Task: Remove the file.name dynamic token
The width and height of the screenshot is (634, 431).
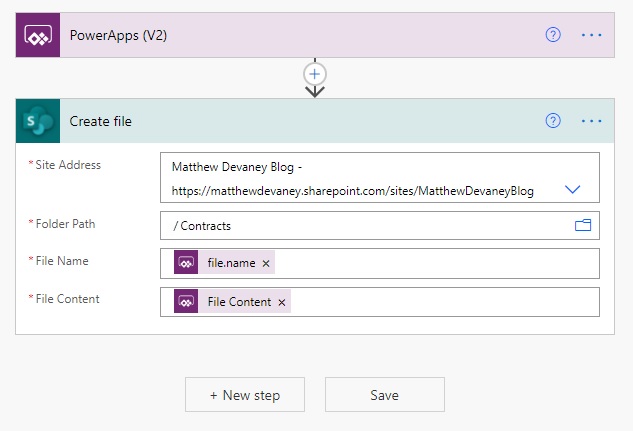Action: tap(266, 264)
